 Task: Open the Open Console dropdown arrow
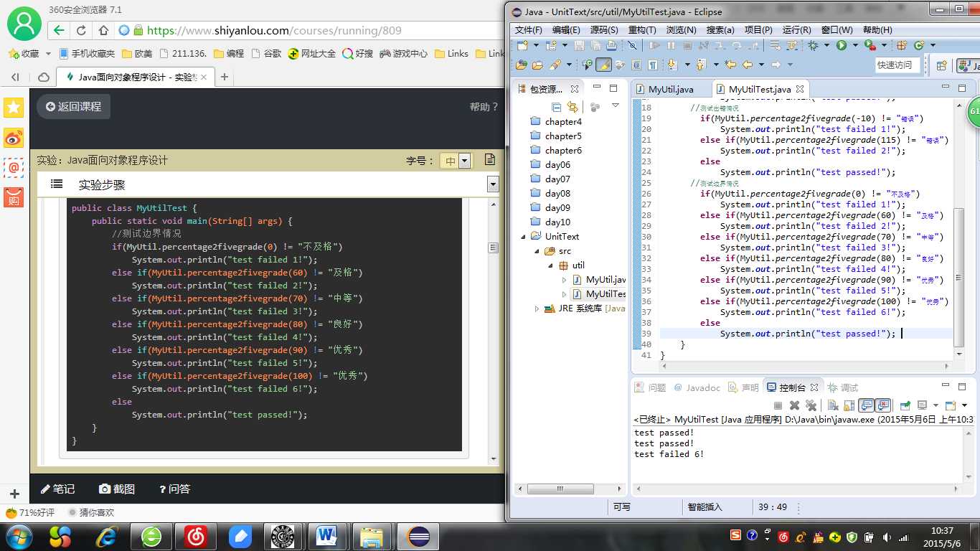(x=964, y=405)
